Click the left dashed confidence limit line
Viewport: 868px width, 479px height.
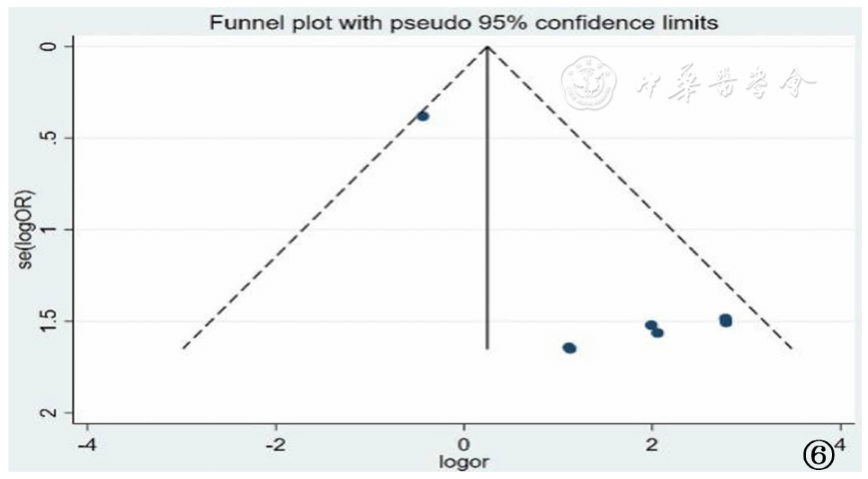click(333, 198)
